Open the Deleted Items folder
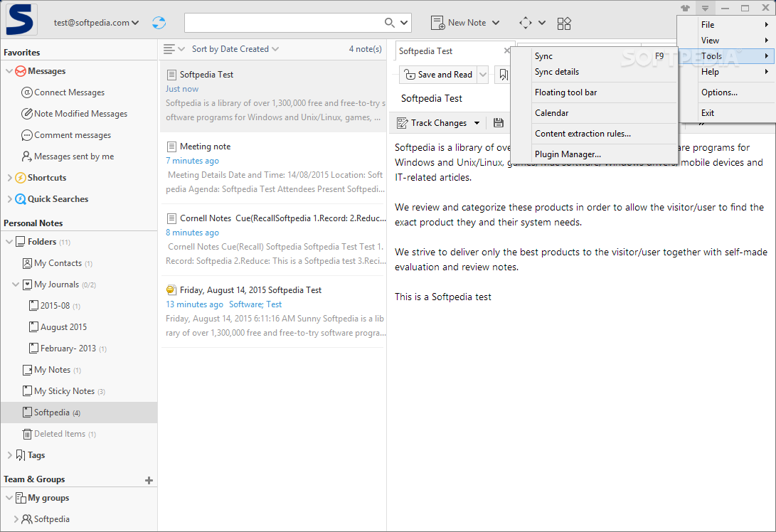 [59, 434]
